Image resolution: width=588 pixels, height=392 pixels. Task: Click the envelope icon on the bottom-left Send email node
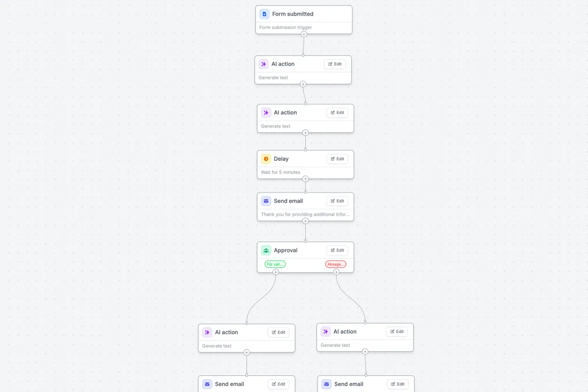[207, 384]
